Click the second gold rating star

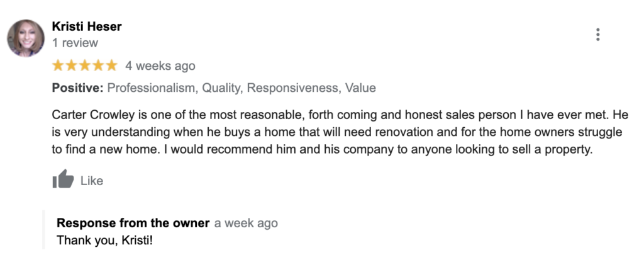click(72, 65)
